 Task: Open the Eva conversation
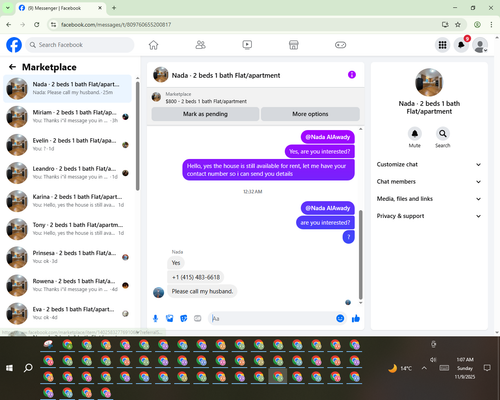(x=67, y=313)
